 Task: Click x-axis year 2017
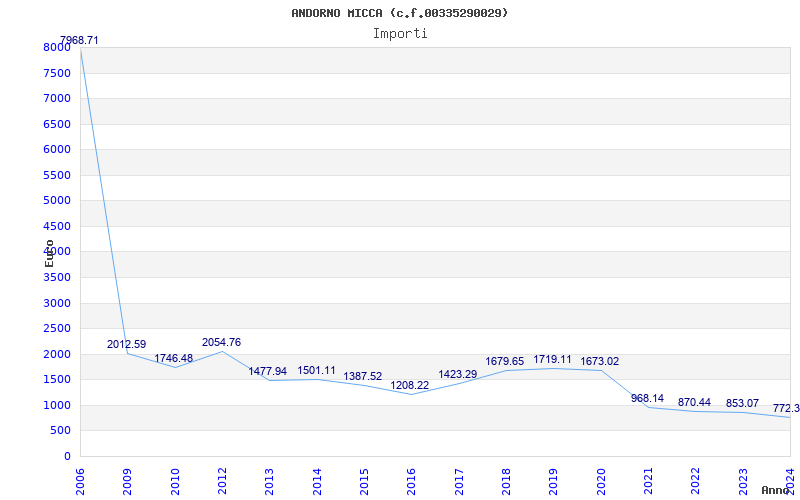459,482
